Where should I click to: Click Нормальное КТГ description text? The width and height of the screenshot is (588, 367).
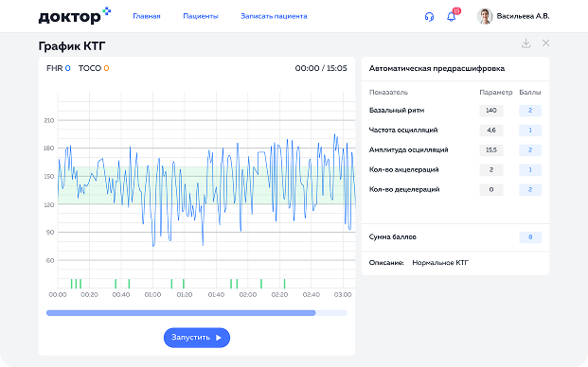(x=440, y=263)
